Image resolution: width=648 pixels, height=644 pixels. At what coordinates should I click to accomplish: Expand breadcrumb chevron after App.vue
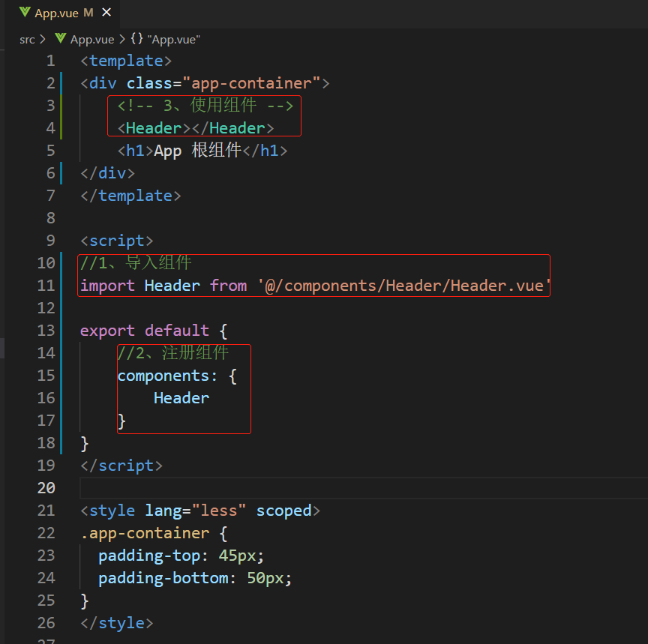point(122,40)
